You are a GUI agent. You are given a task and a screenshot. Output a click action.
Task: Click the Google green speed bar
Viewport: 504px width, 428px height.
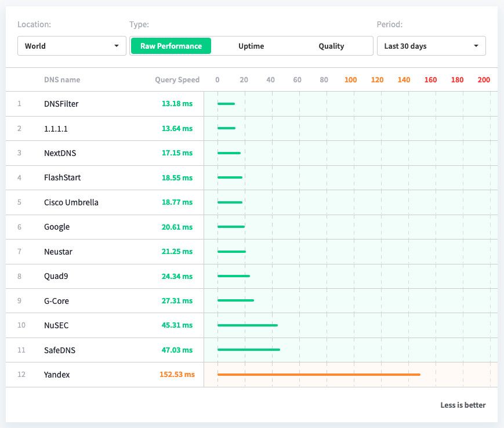pyautogui.click(x=231, y=227)
